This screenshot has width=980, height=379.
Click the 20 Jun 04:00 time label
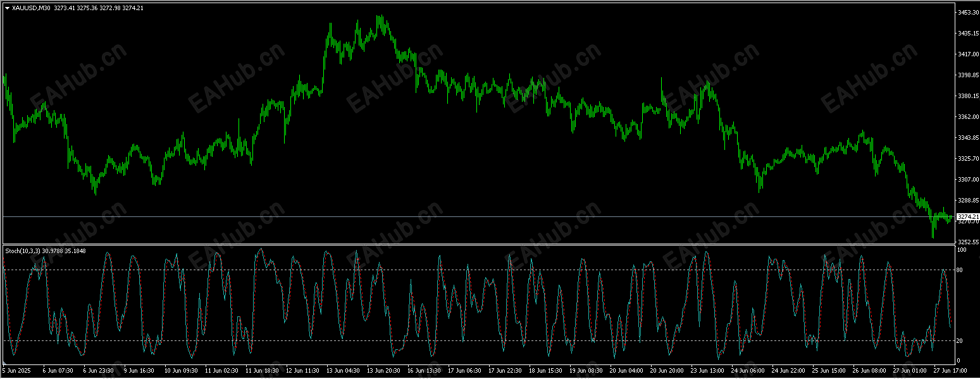click(x=626, y=371)
